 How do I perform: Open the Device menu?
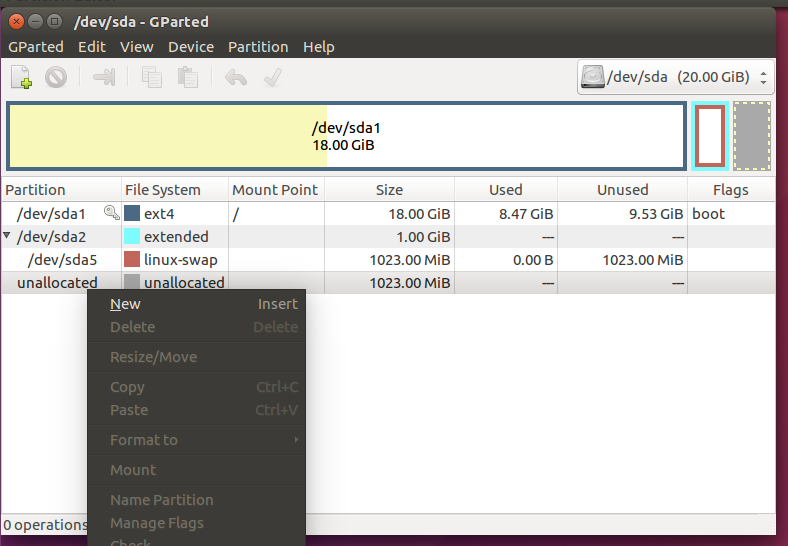(x=191, y=47)
